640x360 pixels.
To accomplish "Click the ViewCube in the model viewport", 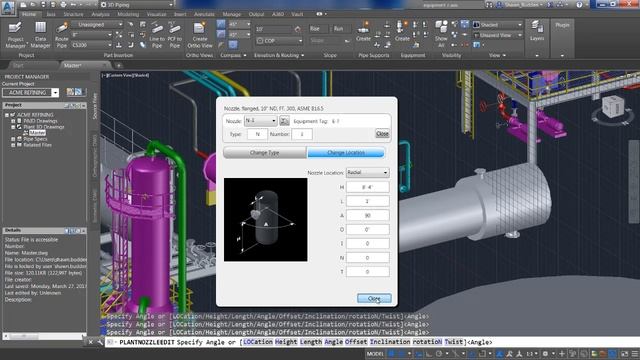I will pos(613,107).
